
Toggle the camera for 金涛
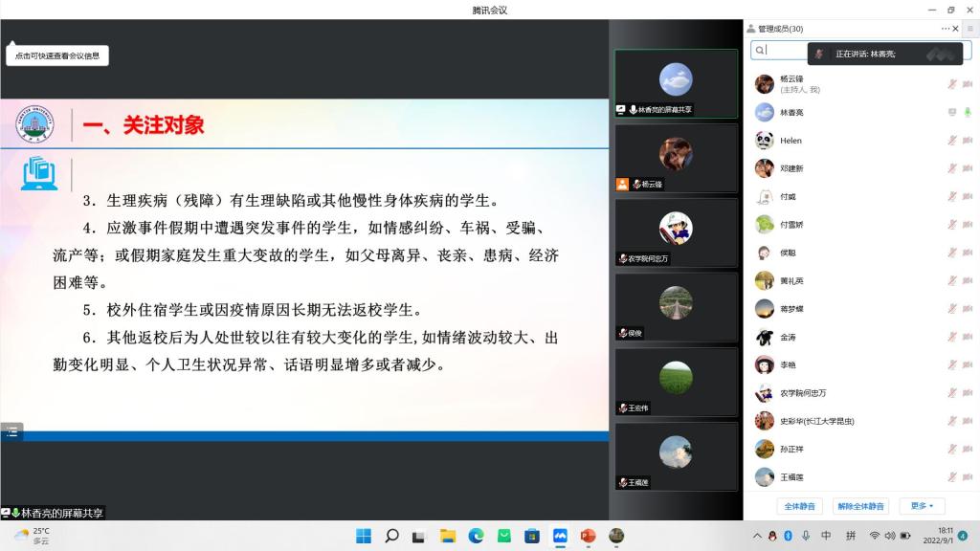pyautogui.click(x=968, y=338)
